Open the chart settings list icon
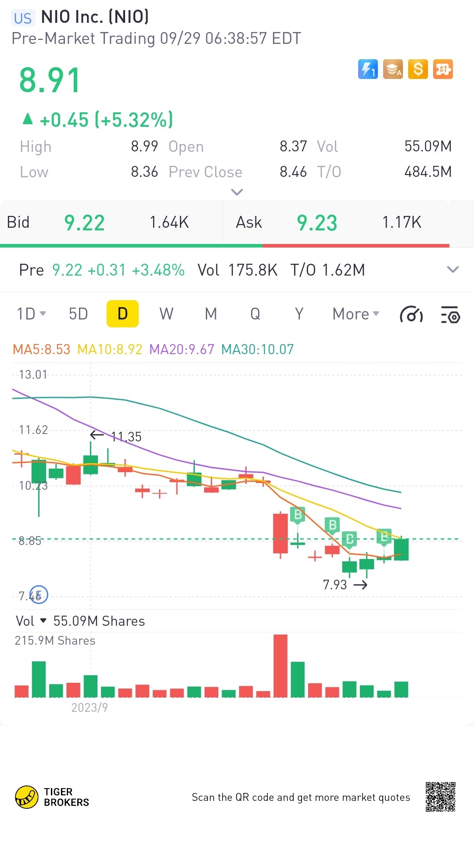Screen dimensions: 474x868 point(450,315)
